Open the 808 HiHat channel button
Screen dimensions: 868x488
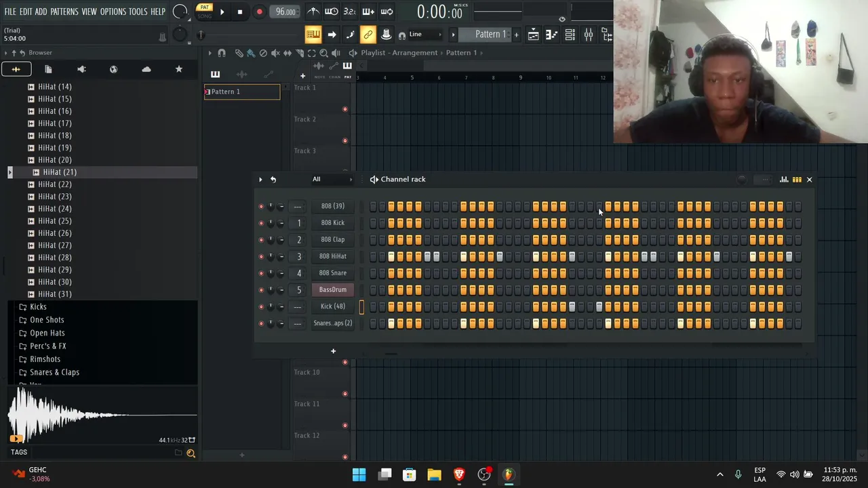333,256
